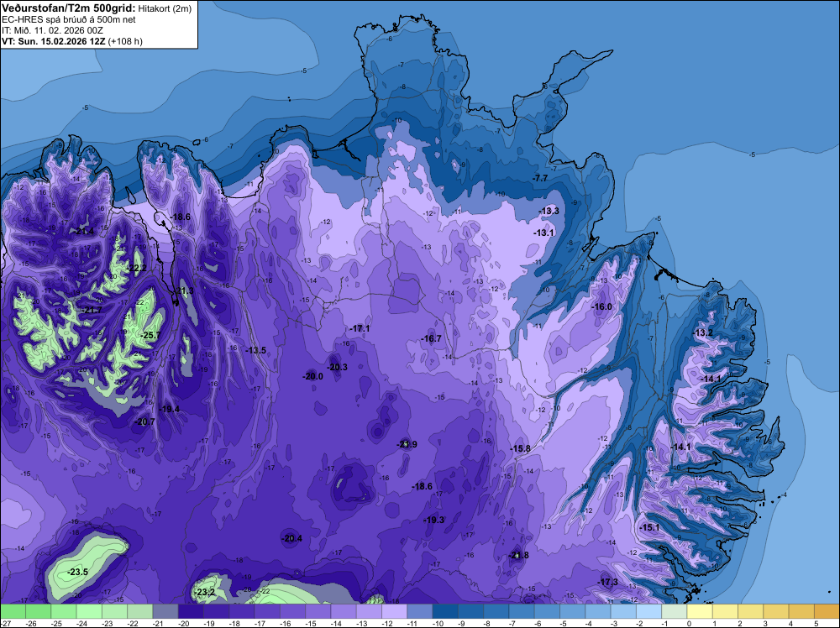Click the -13.1 temperature value on map
840x628 pixels.
click(543, 233)
